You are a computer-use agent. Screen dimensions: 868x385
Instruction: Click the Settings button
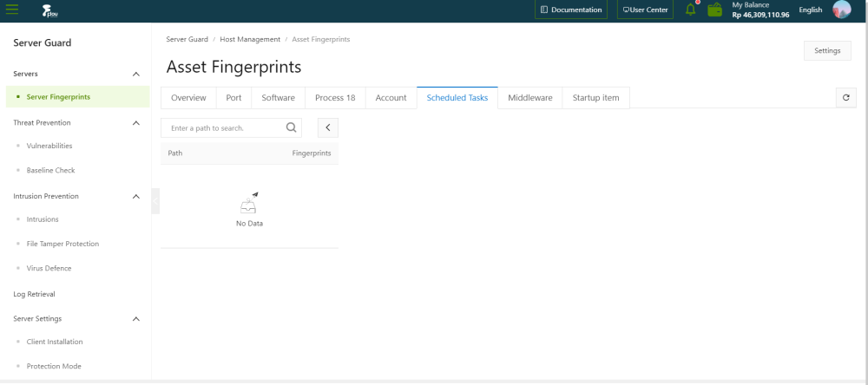tap(826, 51)
